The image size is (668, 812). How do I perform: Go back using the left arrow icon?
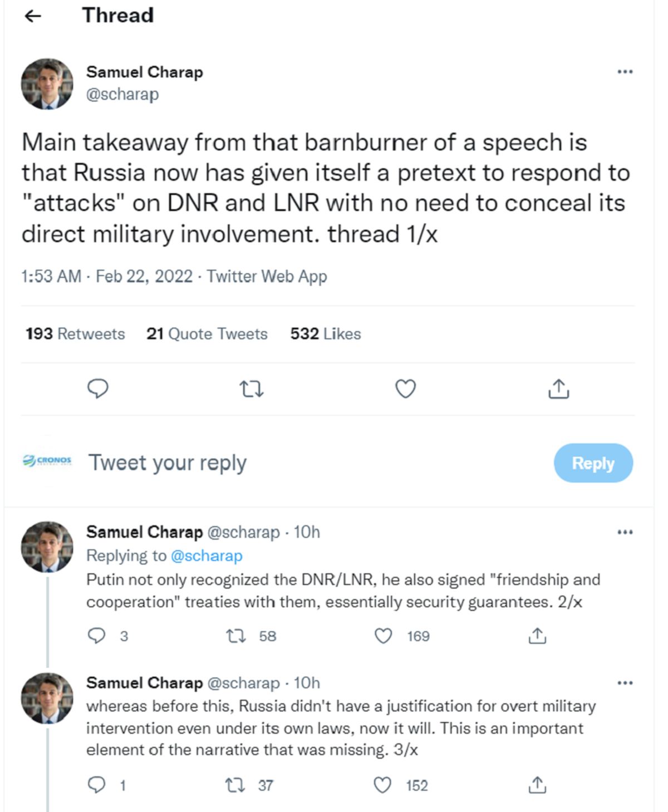click(x=33, y=16)
